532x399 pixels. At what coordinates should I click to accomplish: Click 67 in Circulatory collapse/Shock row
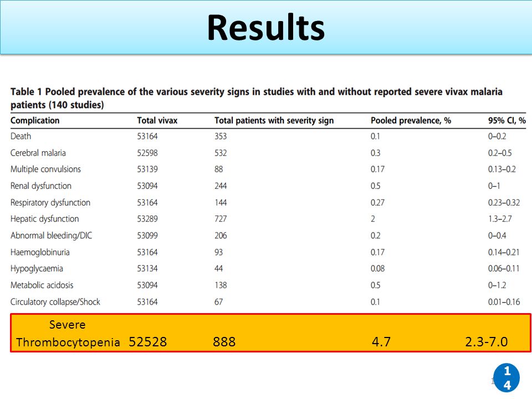click(218, 301)
